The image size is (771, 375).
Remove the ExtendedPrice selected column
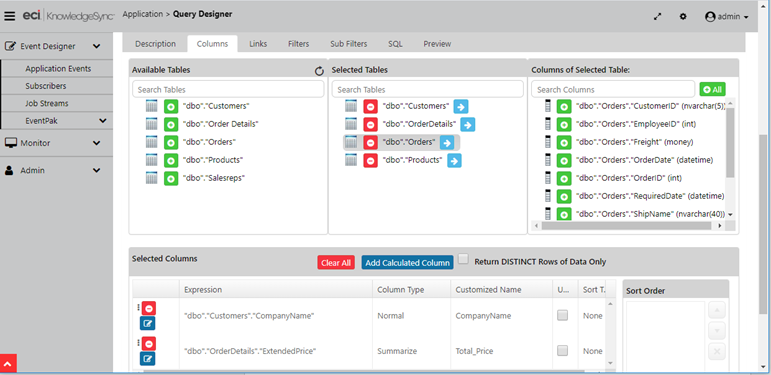pos(148,344)
